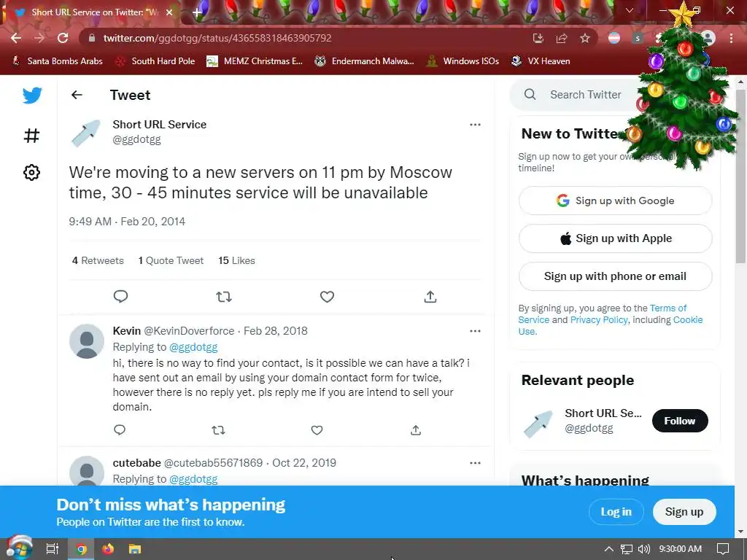Click Kevin's profile avatar
This screenshot has width=747, height=560.
click(87, 341)
